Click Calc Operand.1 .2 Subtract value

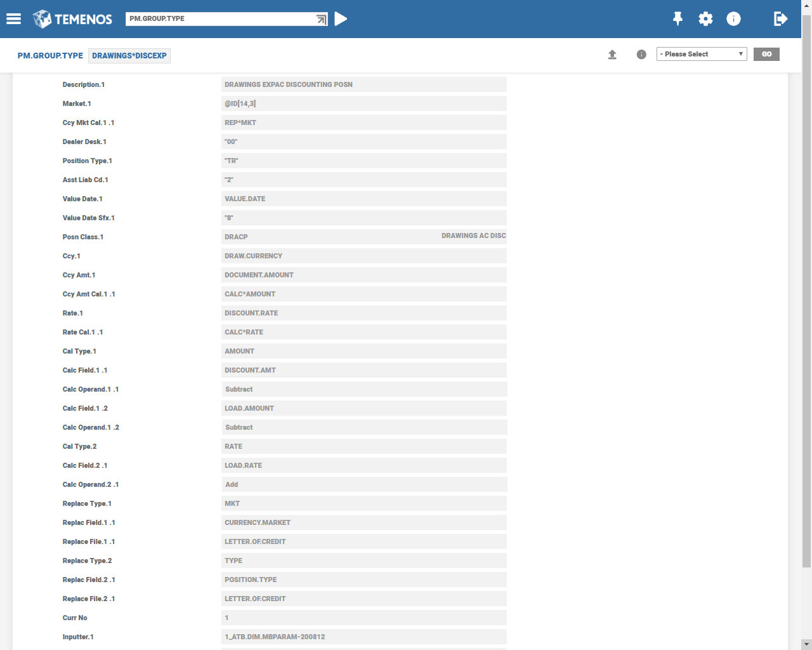364,427
